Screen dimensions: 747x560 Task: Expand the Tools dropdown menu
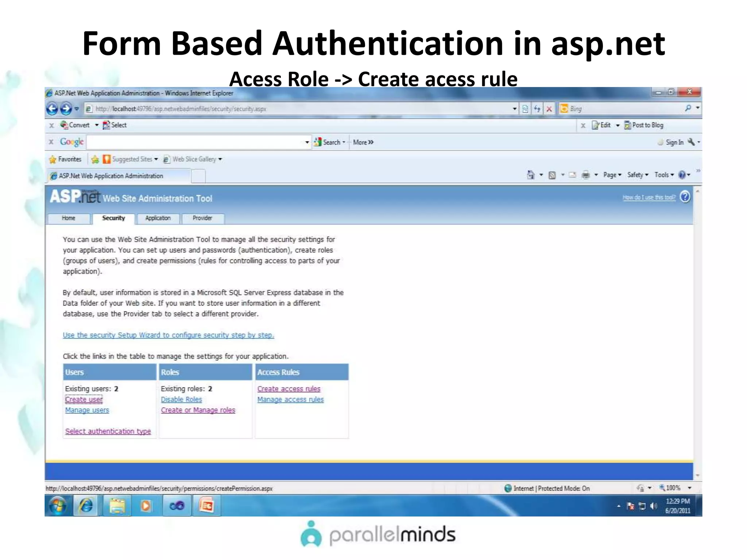[x=664, y=175]
